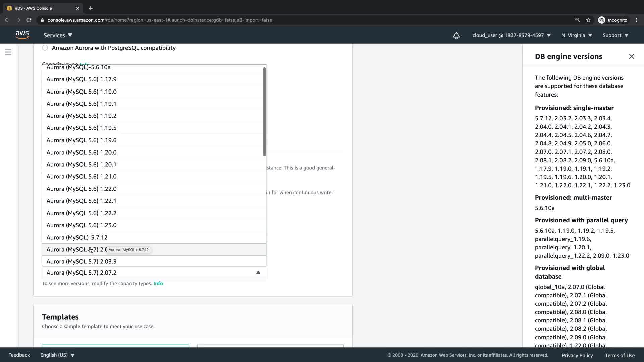Expand the Services dropdown menu
This screenshot has height=362, width=644.
coord(58,35)
